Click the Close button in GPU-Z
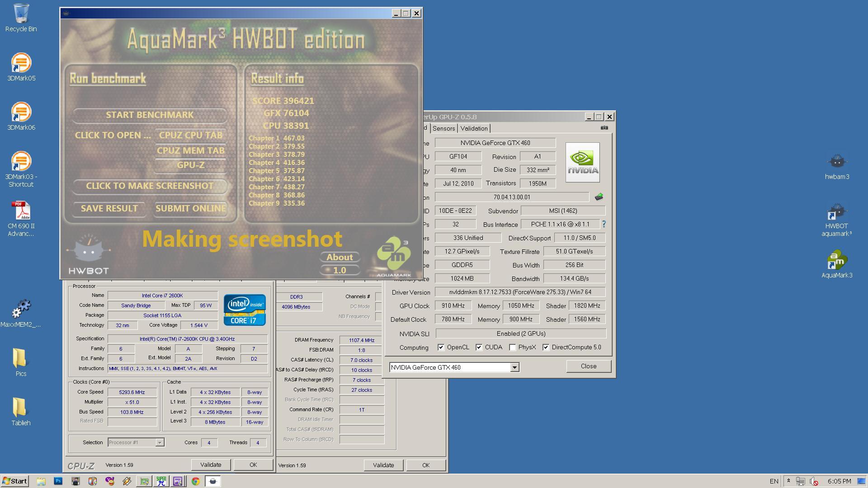The width and height of the screenshot is (868, 488). 589,366
